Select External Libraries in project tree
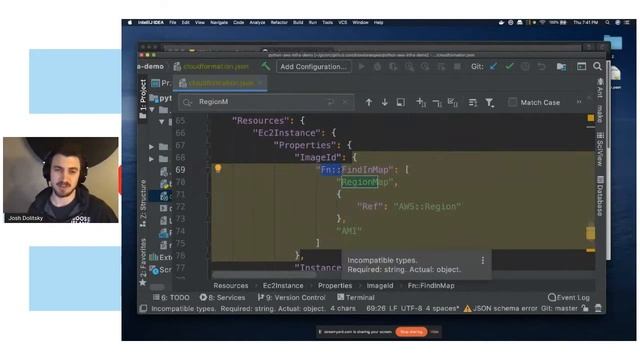Image resolution: width=640 pixels, height=360 pixels. [161, 257]
